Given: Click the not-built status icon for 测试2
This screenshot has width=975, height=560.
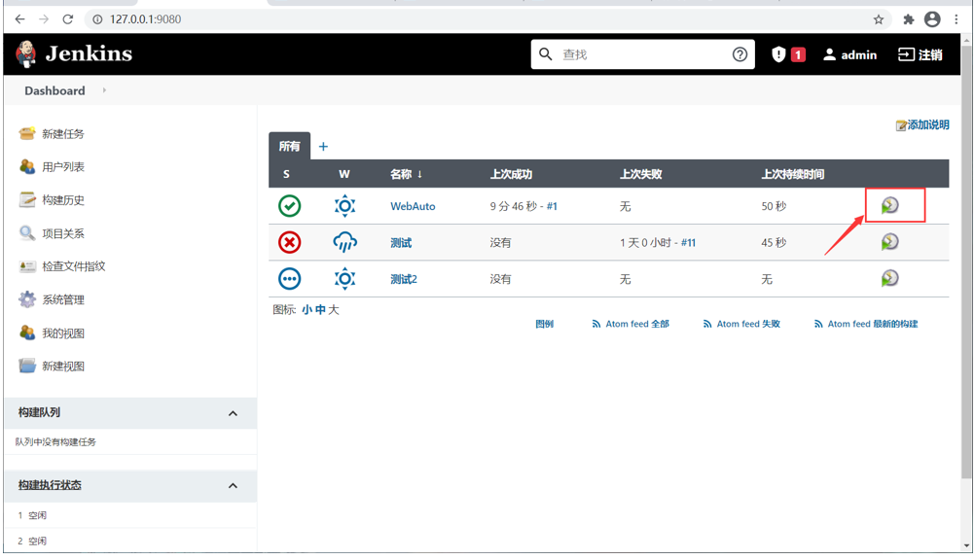Looking at the screenshot, I should pyautogui.click(x=290, y=279).
